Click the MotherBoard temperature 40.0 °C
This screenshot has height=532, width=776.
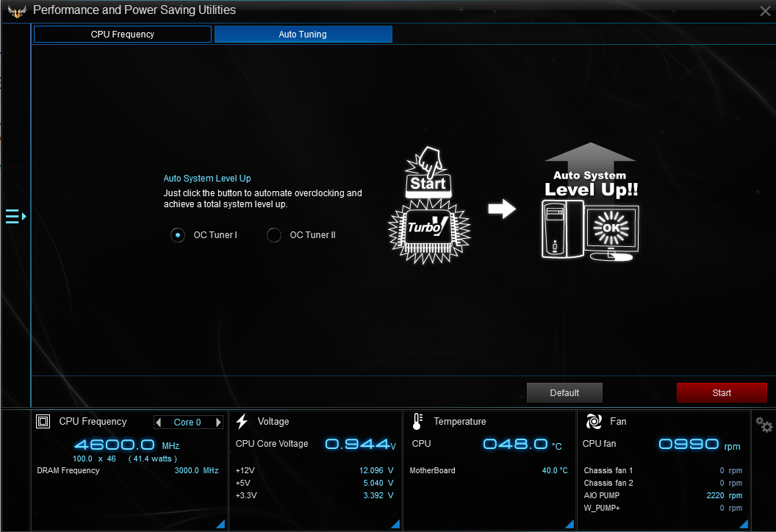pyautogui.click(x=555, y=470)
